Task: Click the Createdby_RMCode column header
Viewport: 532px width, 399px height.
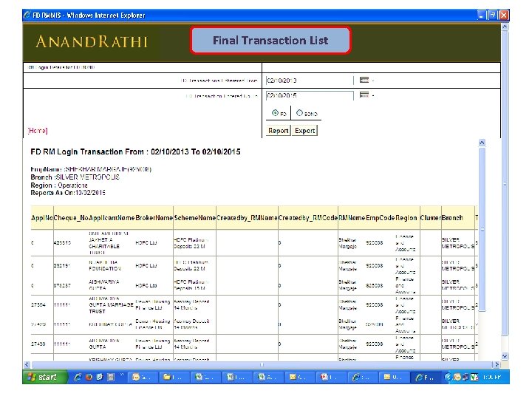Action: pos(308,218)
